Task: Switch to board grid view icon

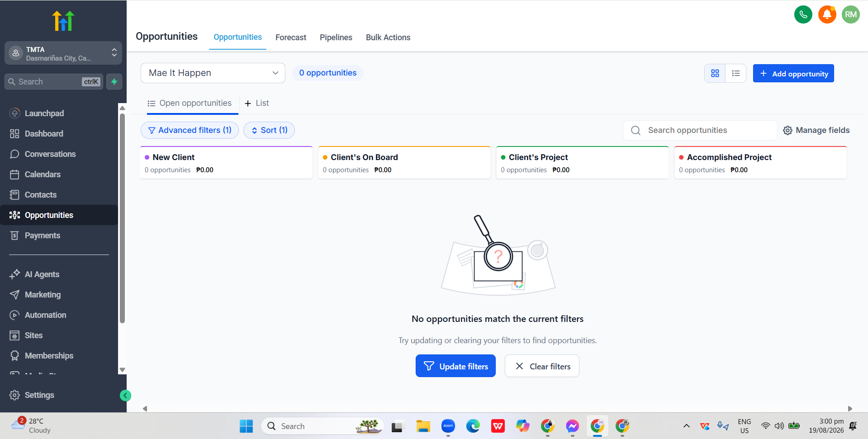Action: click(x=715, y=73)
